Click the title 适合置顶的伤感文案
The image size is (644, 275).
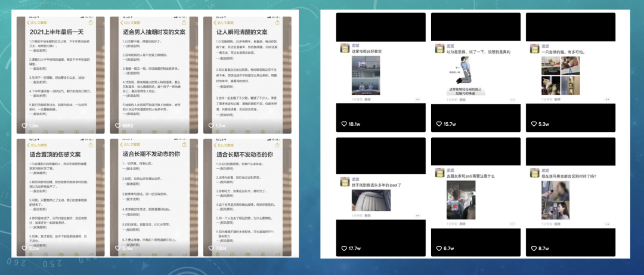point(55,155)
